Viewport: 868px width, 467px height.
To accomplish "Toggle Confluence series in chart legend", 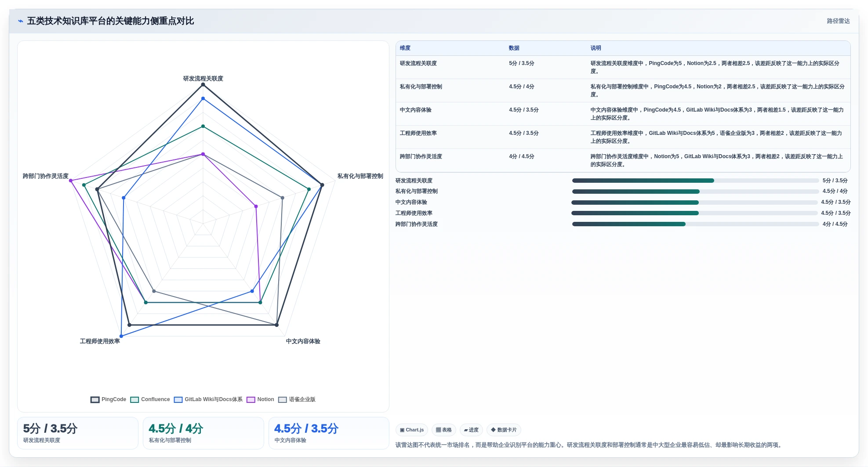I will [150, 399].
